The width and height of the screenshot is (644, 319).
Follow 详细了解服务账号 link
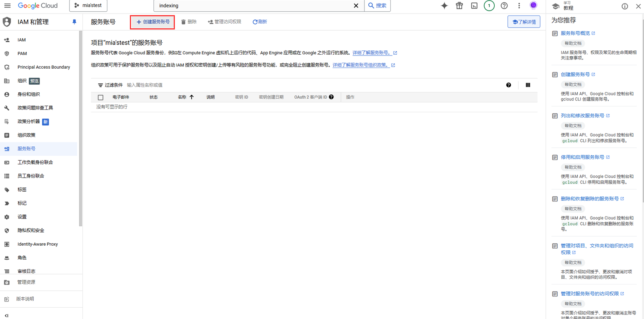[372, 53]
